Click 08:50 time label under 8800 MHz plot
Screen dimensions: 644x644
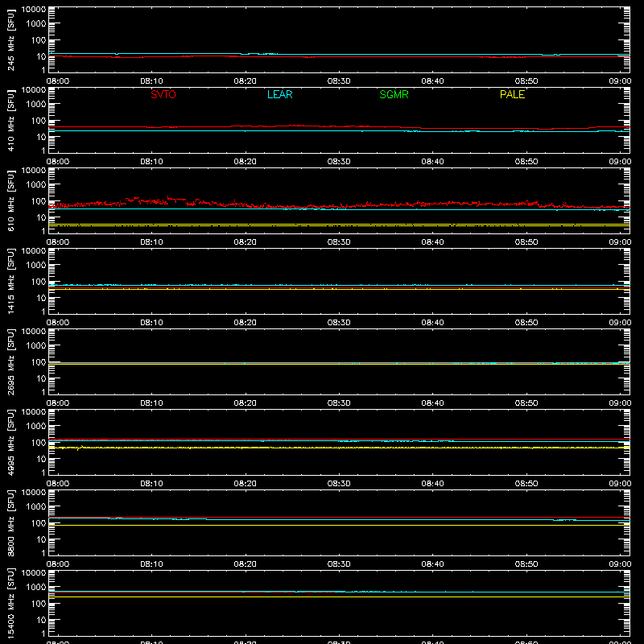(526, 564)
